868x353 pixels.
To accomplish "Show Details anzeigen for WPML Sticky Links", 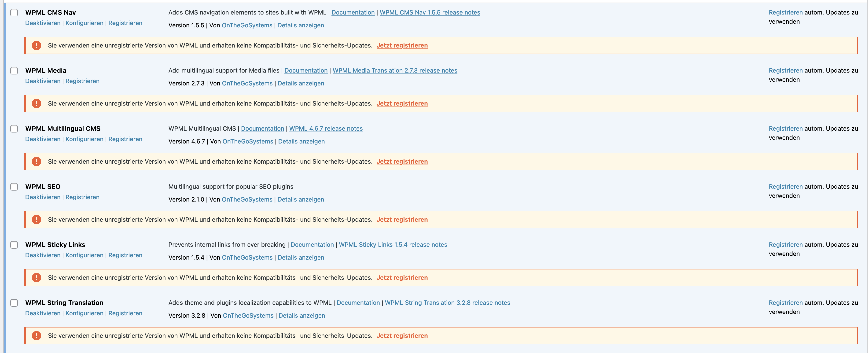I will [x=301, y=257].
